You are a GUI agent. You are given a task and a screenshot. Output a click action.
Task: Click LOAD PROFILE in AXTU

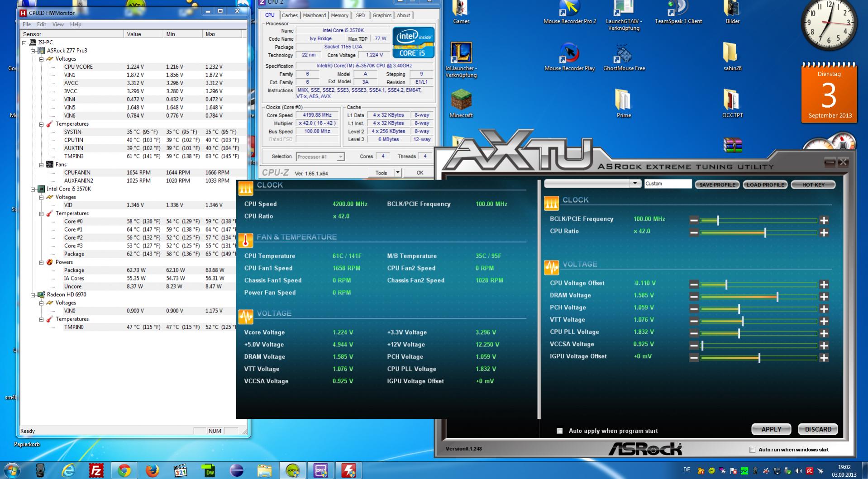(765, 185)
